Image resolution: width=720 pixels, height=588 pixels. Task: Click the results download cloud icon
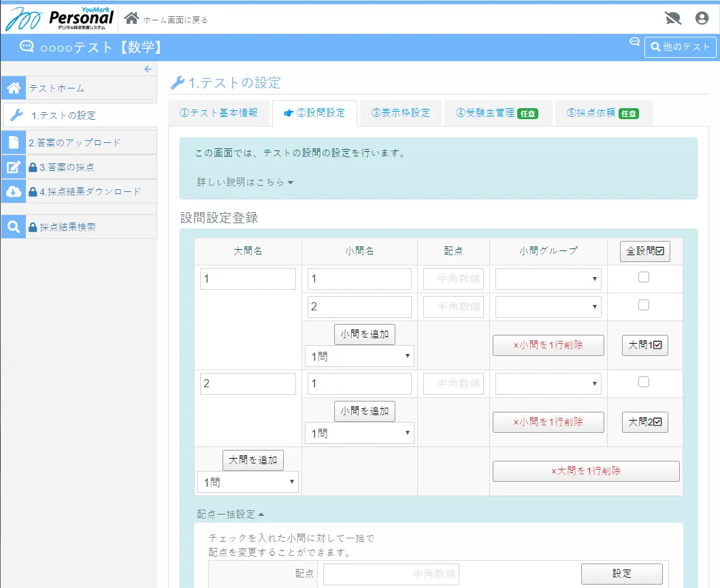pos(13,192)
